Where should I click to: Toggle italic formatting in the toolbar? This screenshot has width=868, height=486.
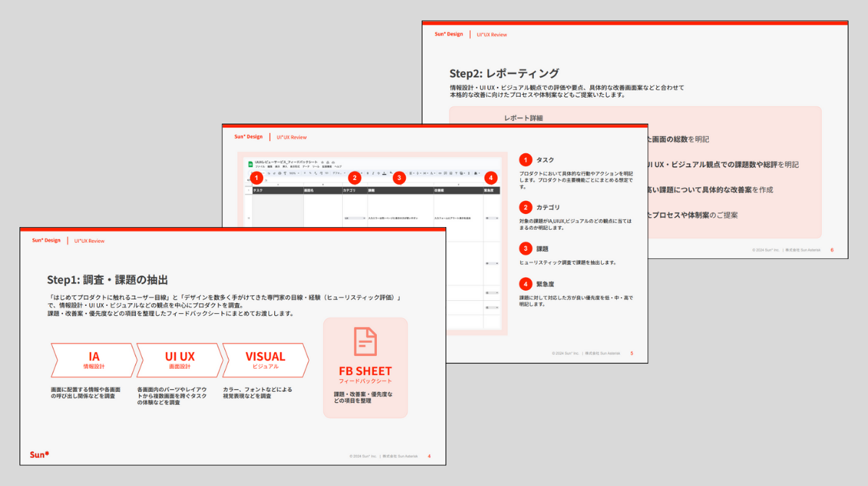tap(373, 174)
